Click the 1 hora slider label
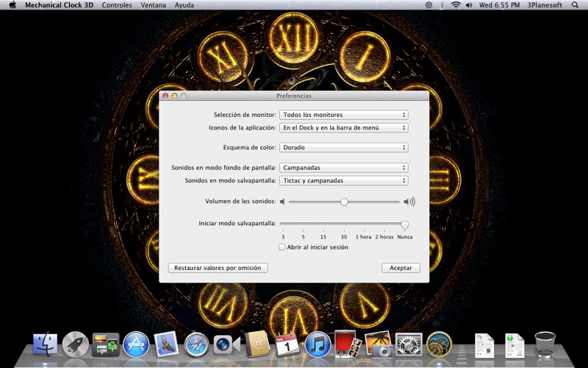Image resolution: width=588 pixels, height=368 pixels. (363, 237)
